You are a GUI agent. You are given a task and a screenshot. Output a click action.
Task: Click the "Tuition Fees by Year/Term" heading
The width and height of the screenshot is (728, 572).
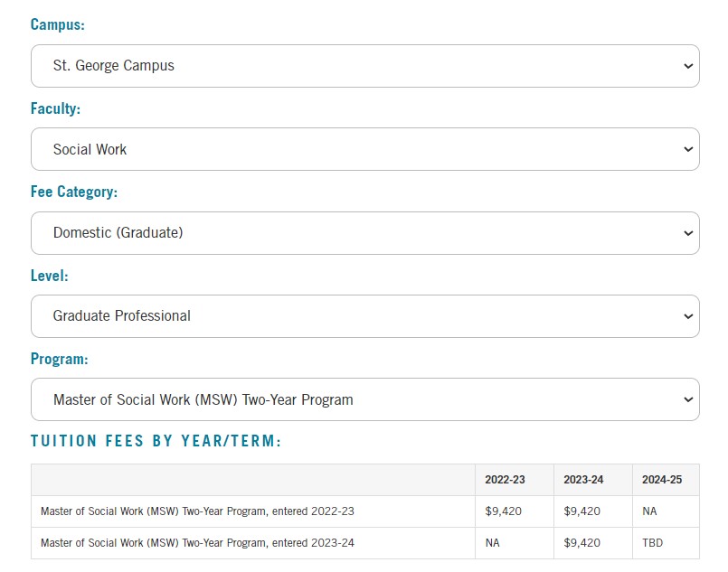(156, 441)
